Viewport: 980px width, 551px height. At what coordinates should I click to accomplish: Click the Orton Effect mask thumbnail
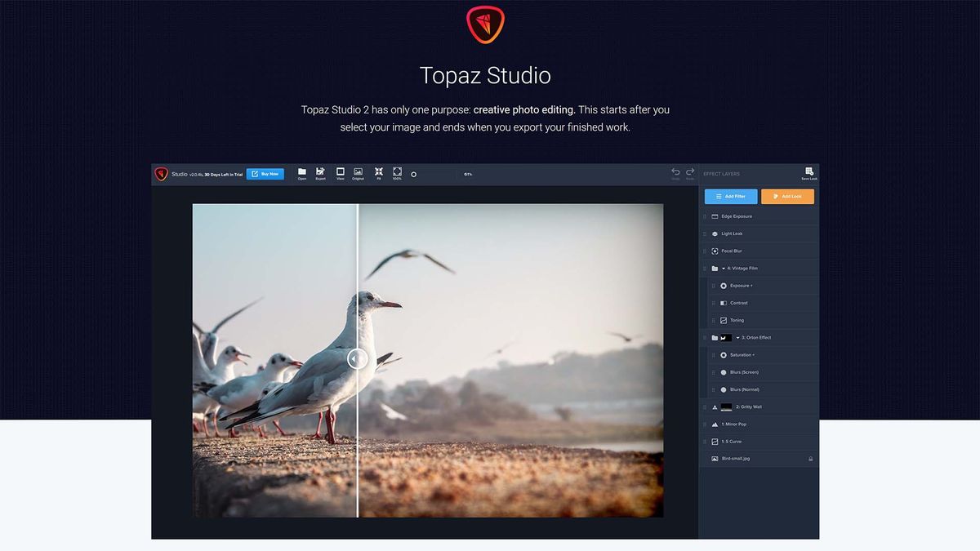(726, 337)
